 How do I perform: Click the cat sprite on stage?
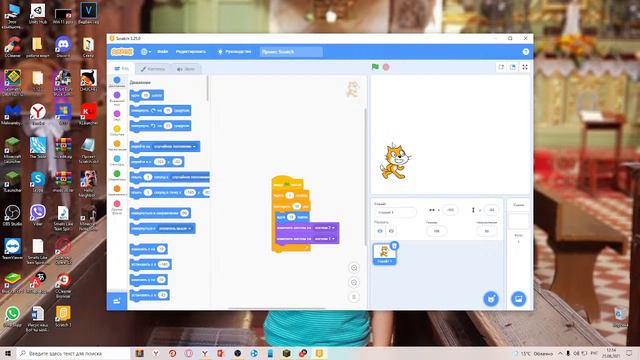pyautogui.click(x=394, y=161)
